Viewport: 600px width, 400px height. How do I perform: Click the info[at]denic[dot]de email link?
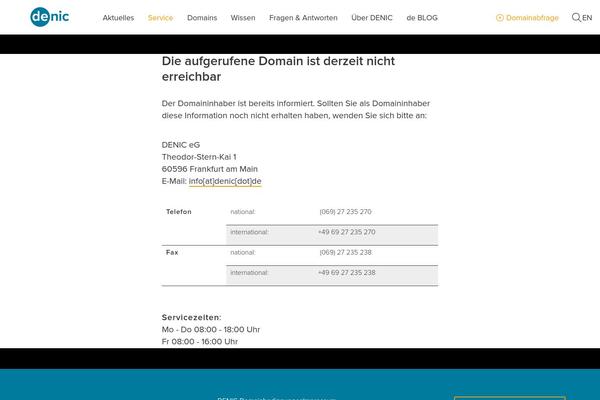225,181
